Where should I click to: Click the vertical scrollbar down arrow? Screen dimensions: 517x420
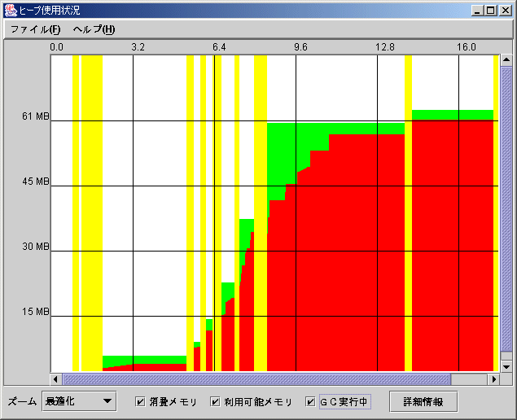[506, 365]
